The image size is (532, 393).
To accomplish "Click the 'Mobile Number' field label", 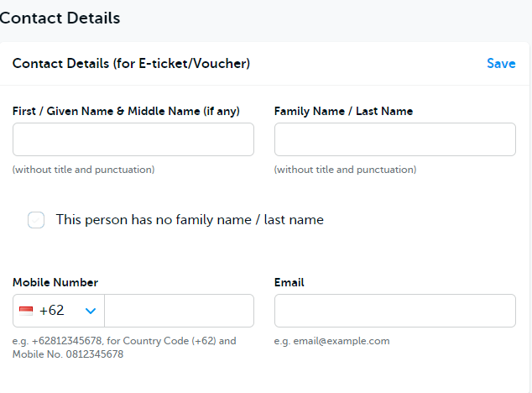I will tap(55, 282).
